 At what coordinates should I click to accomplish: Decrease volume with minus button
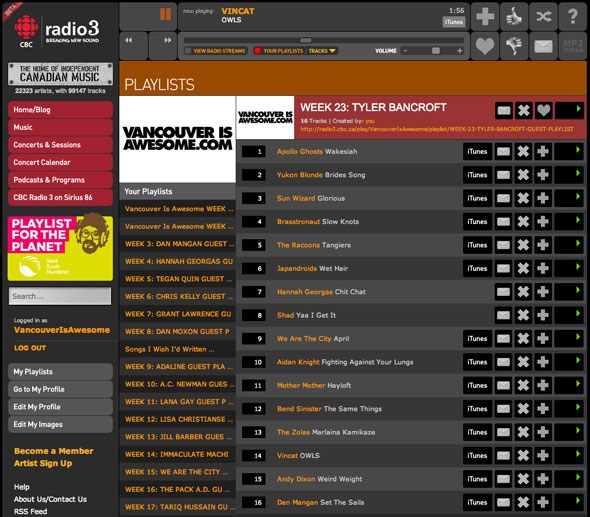(405, 51)
